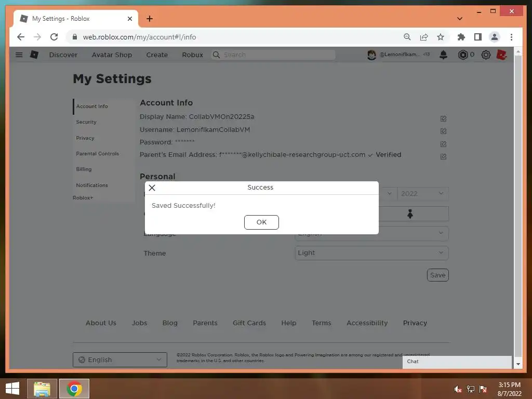This screenshot has width=532, height=399.
Task: Open the Chrome zoom magnifier icon
Action: point(407,37)
